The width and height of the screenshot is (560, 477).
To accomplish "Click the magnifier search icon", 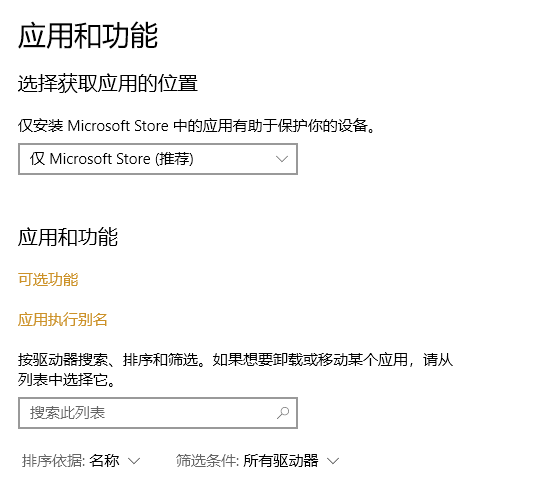I will coord(283,413).
